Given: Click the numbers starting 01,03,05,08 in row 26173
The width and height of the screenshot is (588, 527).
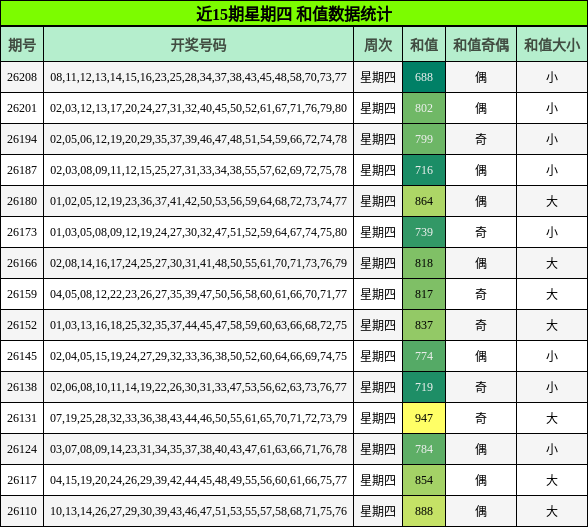Looking at the screenshot, I should pyautogui.click(x=198, y=232).
